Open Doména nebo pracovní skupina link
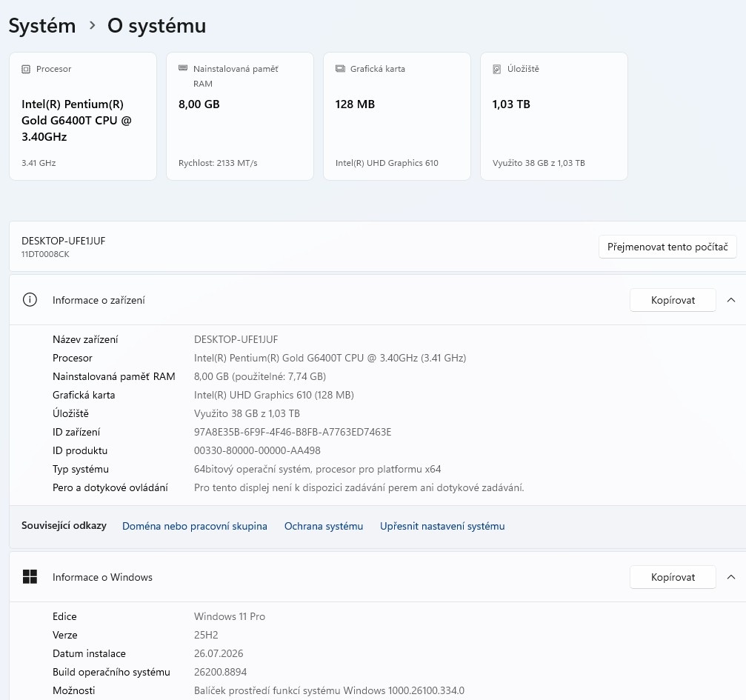Screen dimensions: 746x700 tap(195, 526)
